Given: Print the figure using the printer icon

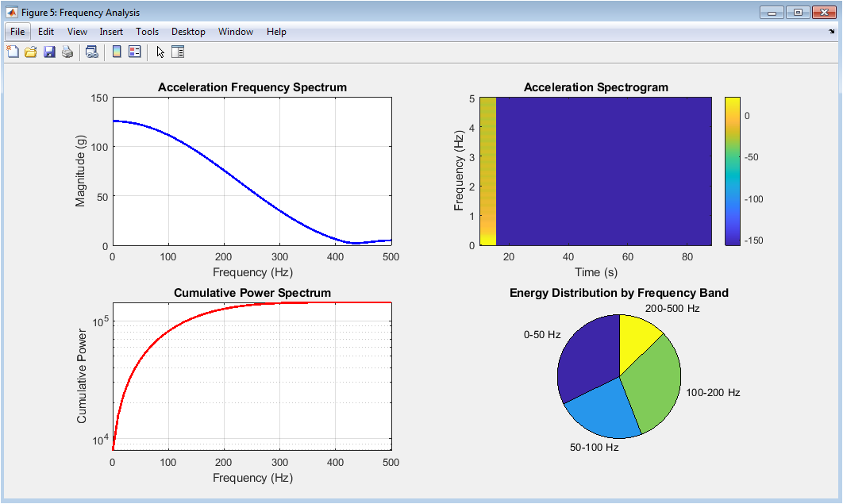Looking at the screenshot, I should [67, 52].
